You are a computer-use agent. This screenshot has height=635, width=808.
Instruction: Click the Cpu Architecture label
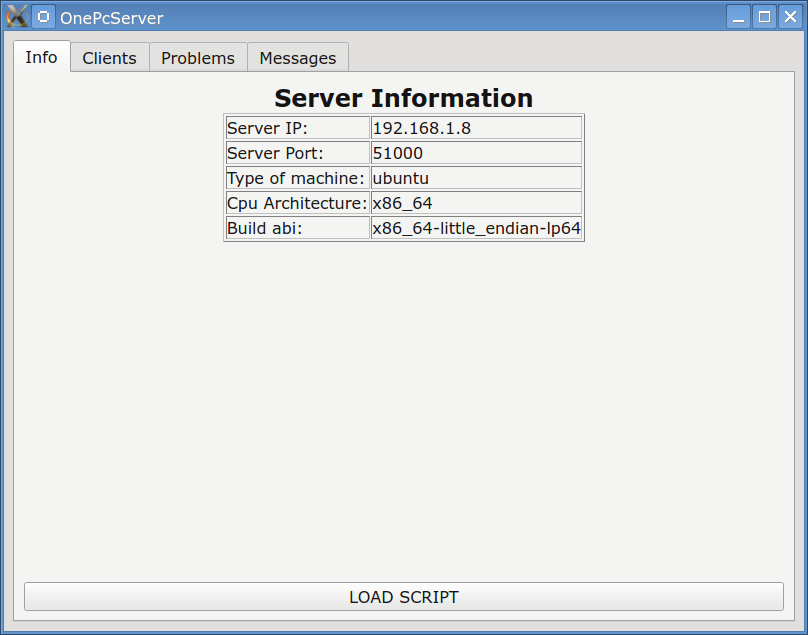(x=295, y=202)
